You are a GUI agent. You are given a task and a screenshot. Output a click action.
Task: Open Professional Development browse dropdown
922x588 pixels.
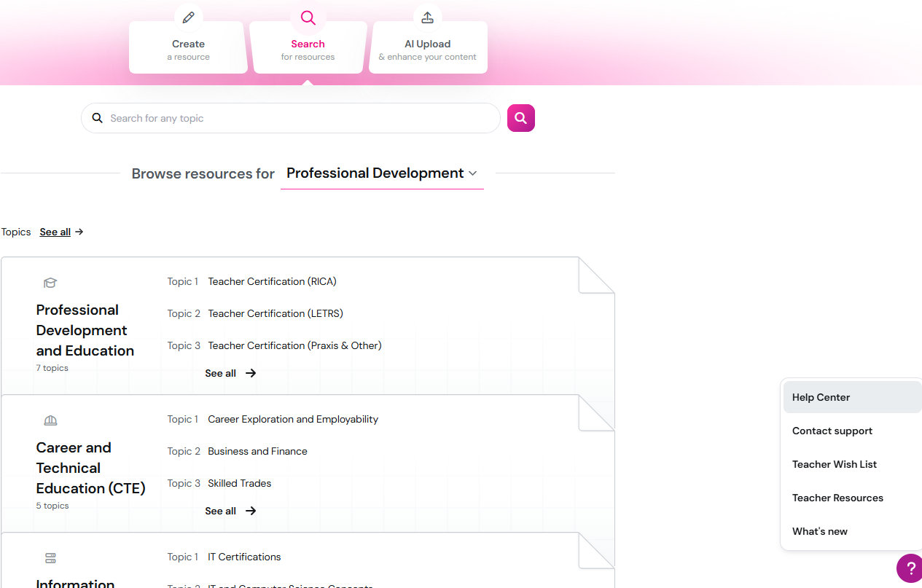point(382,173)
